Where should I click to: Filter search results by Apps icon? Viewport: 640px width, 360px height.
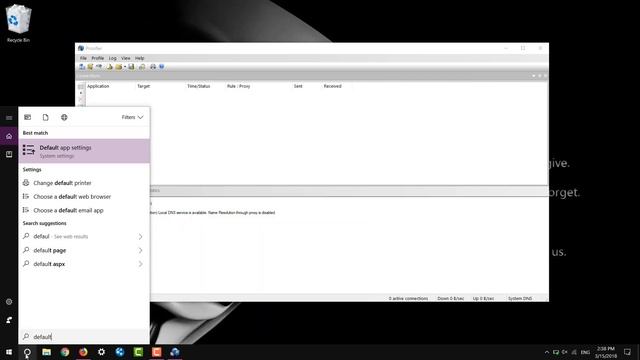tap(27, 117)
